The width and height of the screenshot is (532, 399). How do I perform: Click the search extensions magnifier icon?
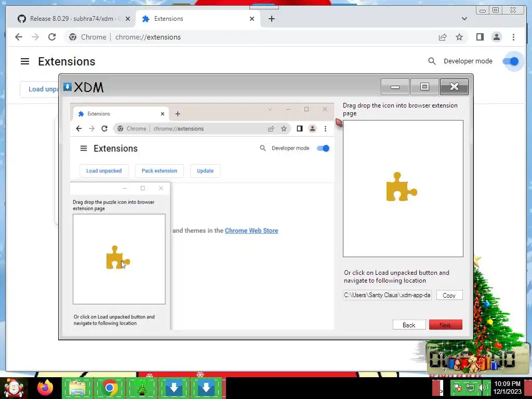click(432, 61)
